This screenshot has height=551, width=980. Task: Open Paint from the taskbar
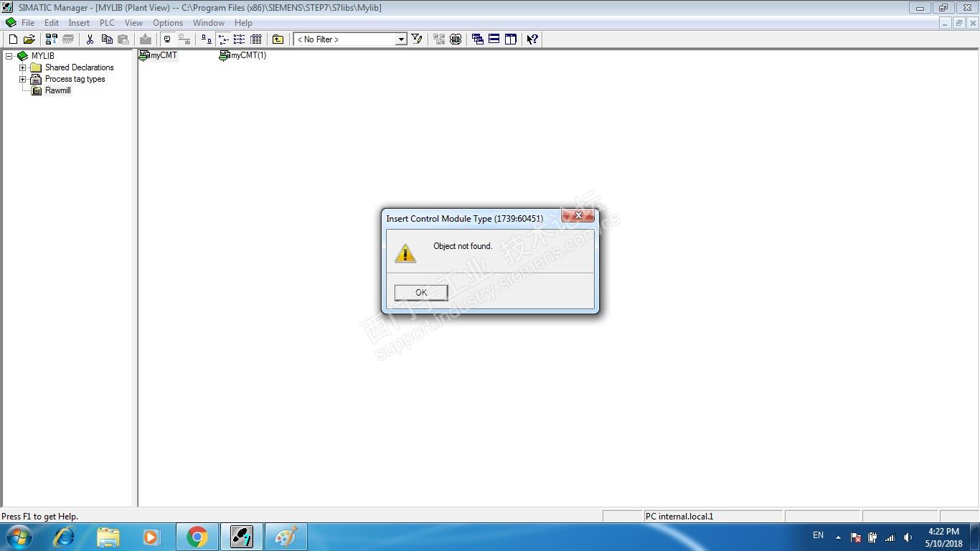tap(286, 537)
